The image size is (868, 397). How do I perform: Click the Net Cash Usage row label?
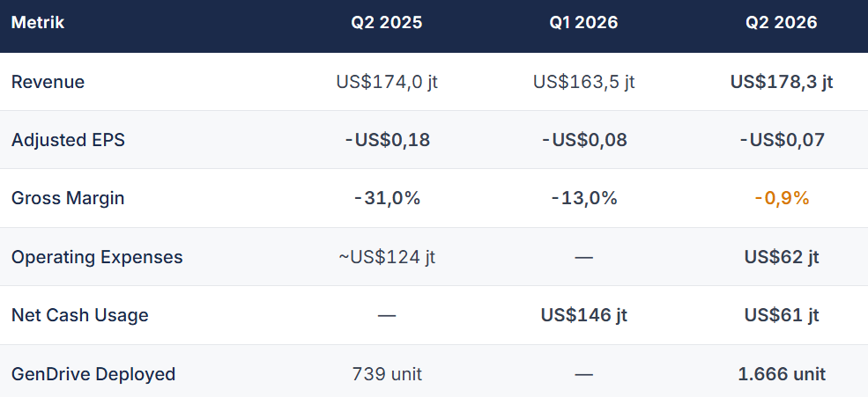(x=79, y=315)
